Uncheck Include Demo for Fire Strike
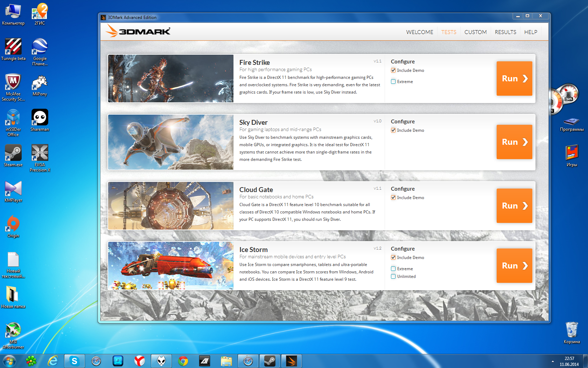This screenshot has width=588, height=368. [x=393, y=70]
